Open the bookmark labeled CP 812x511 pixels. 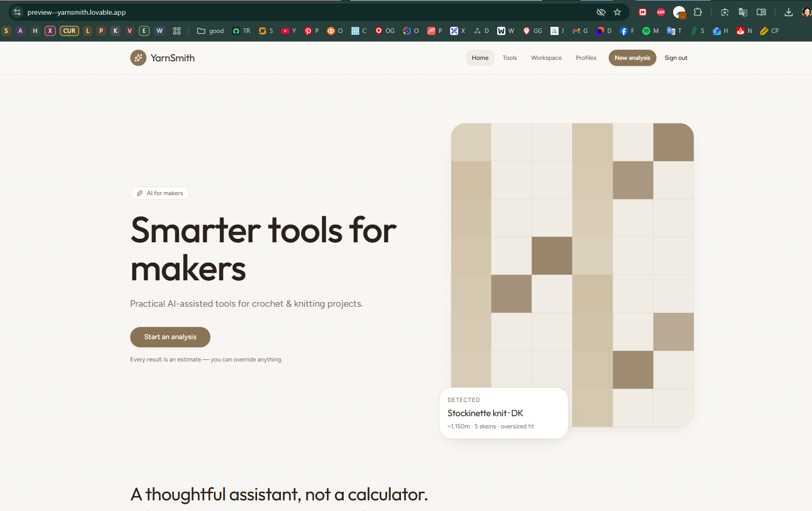click(770, 31)
